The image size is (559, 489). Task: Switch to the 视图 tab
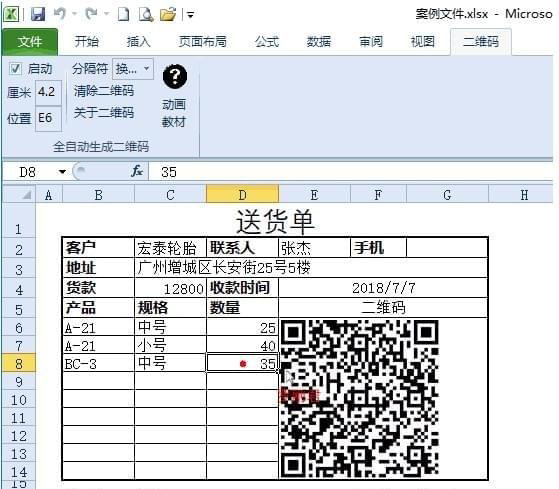[x=423, y=42]
